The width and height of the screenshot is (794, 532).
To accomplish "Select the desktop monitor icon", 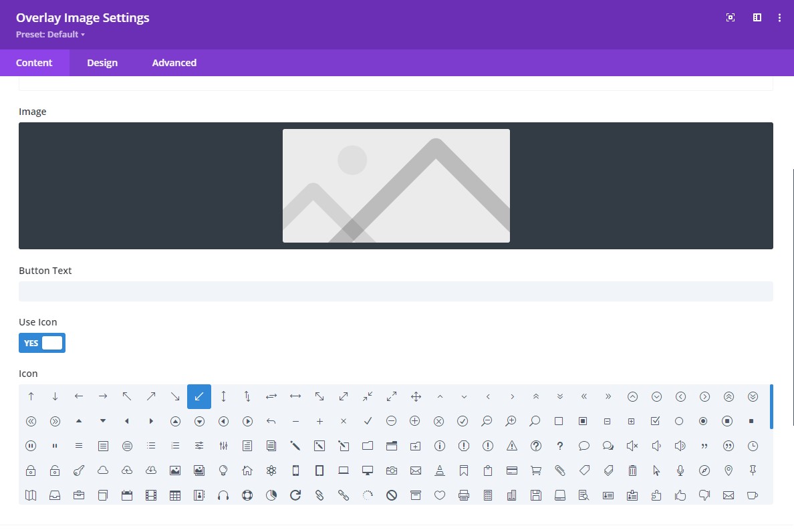I will point(368,471).
